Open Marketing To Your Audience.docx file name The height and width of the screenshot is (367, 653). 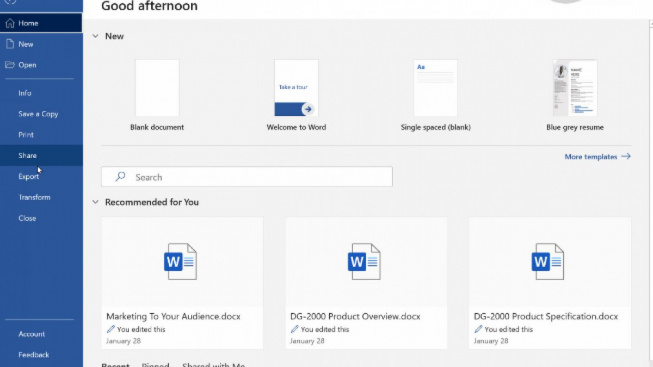pyautogui.click(x=173, y=316)
